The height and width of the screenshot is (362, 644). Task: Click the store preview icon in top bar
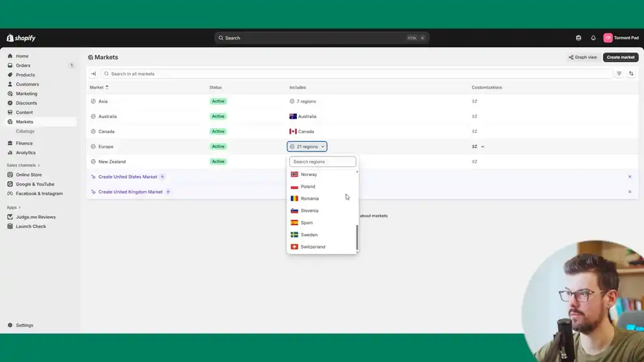pyautogui.click(x=579, y=37)
